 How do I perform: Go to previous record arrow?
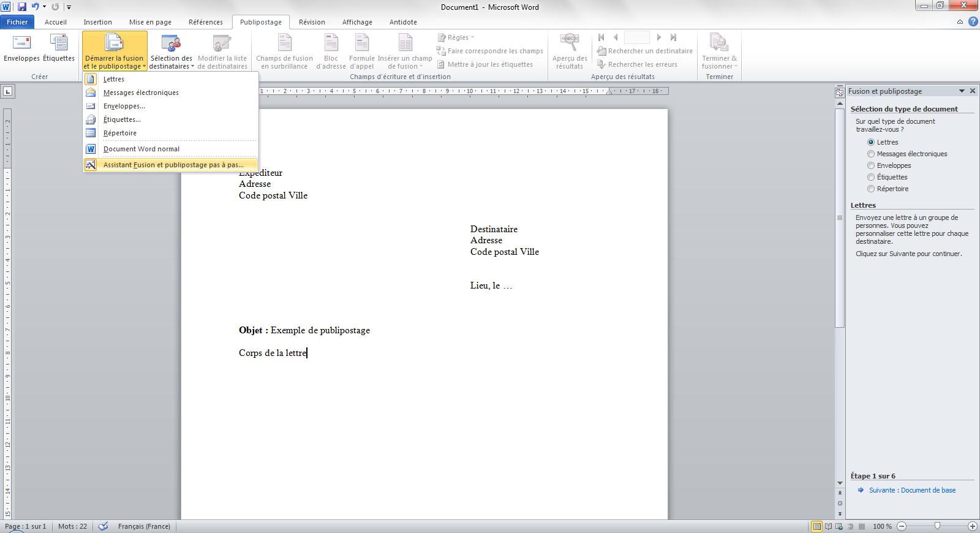pyautogui.click(x=616, y=37)
